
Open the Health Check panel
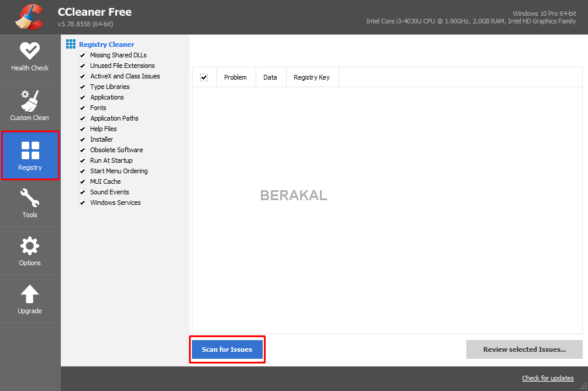coord(30,57)
